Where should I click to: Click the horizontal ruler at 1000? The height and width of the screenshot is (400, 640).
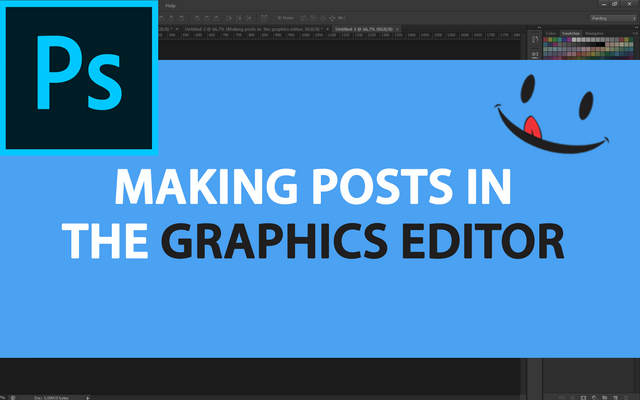coord(305,36)
